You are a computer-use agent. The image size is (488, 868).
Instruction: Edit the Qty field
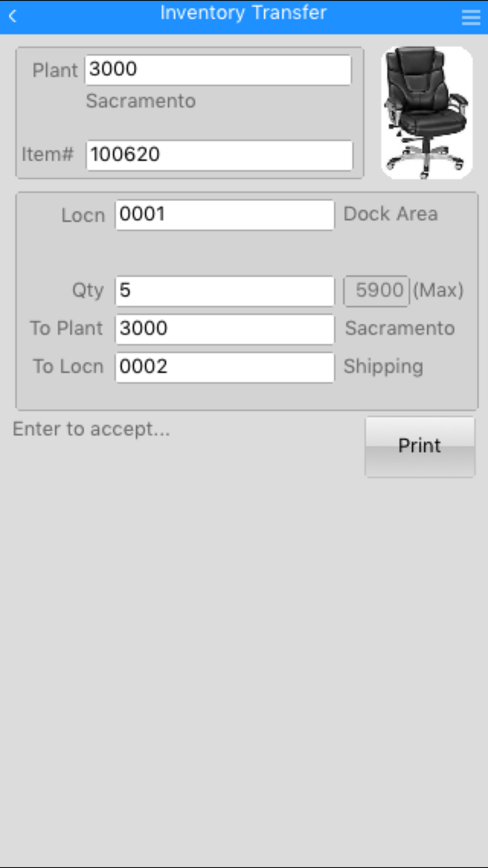tap(225, 291)
